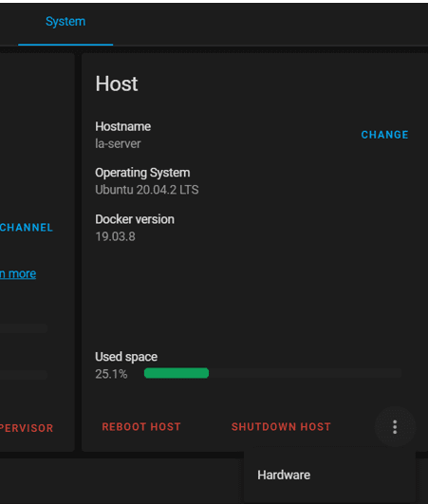Switch to the System tab
Image resolution: width=428 pixels, height=504 pixels.
[65, 22]
